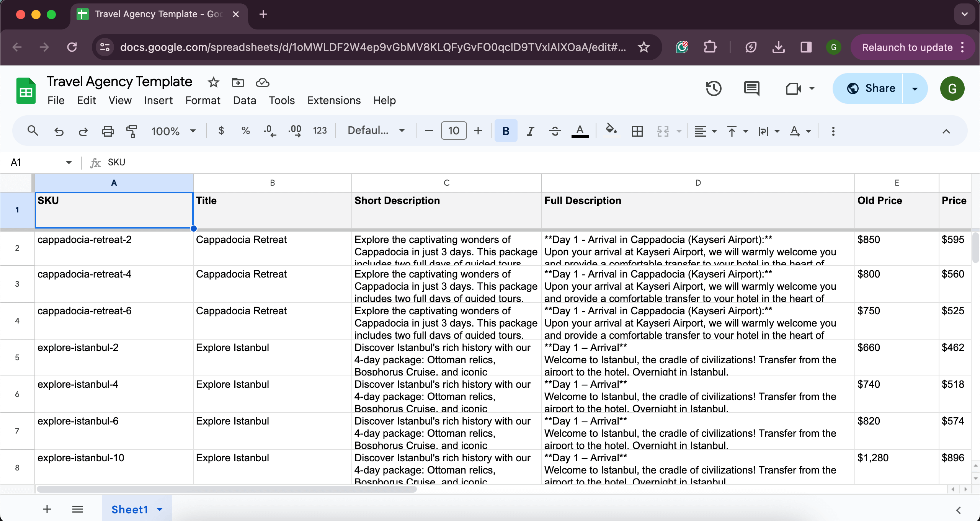Open the Help menu

(384, 100)
